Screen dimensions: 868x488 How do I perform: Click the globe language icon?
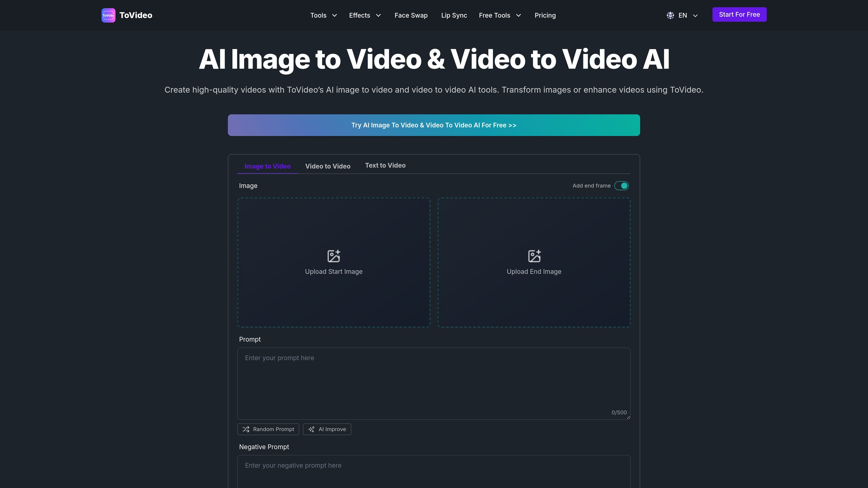point(670,16)
